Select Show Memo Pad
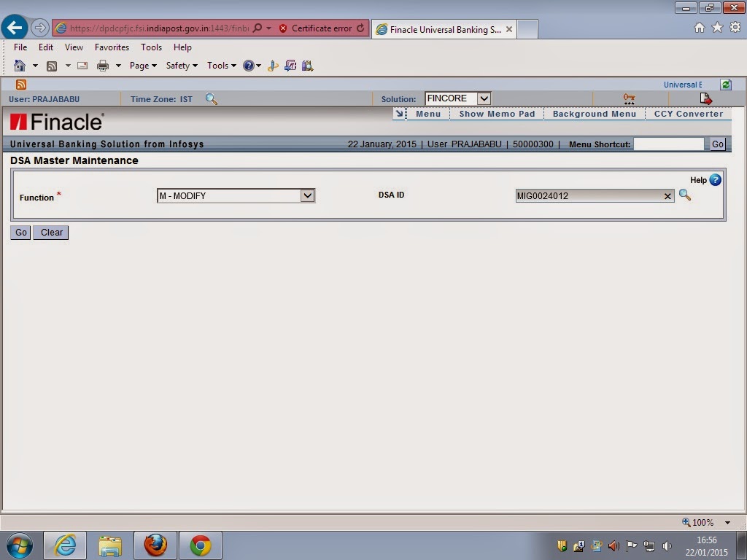This screenshot has width=747, height=560. point(498,114)
